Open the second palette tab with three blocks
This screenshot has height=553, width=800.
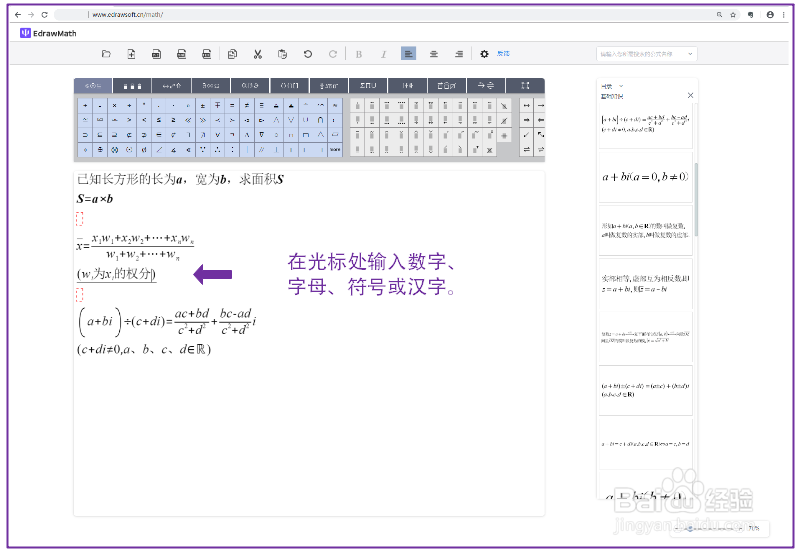pyautogui.click(x=132, y=85)
